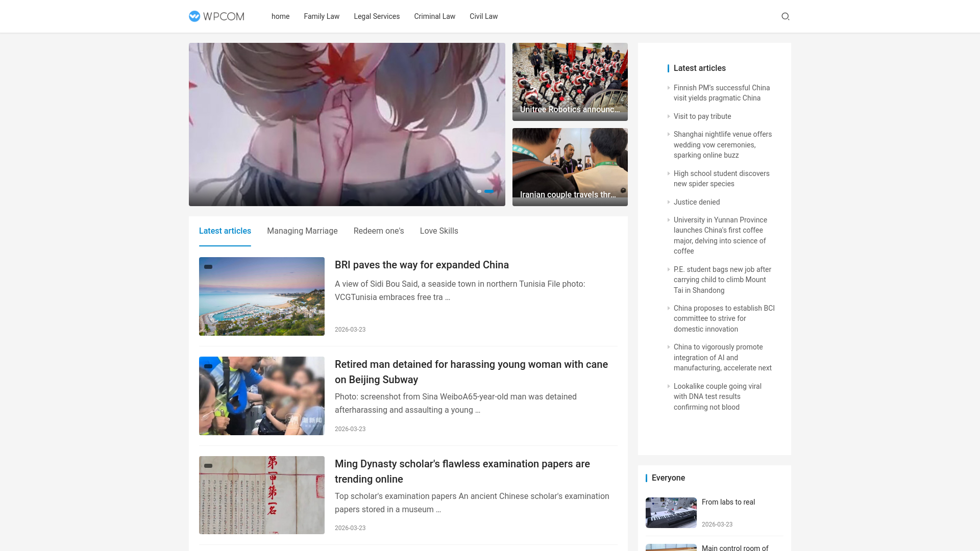Open the home menu item
This screenshot has height=551, width=980.
pyautogui.click(x=280, y=16)
